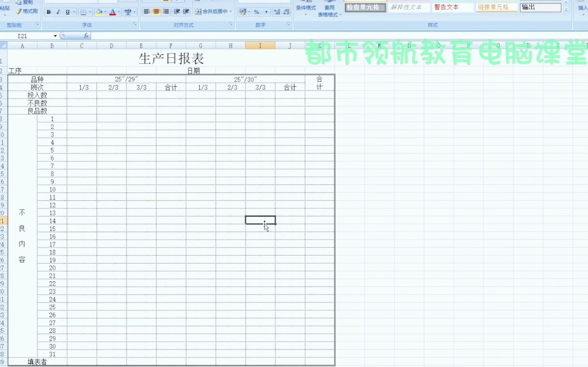This screenshot has width=588, height=367.
Task: Toggle underline formatting
Action: pyautogui.click(x=67, y=12)
